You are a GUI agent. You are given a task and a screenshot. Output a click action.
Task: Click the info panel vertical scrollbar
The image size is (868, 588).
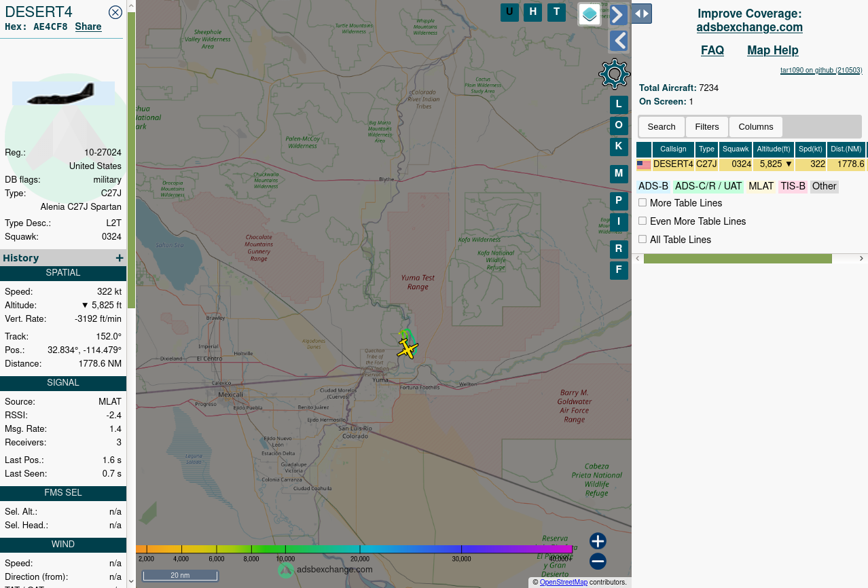click(x=132, y=160)
